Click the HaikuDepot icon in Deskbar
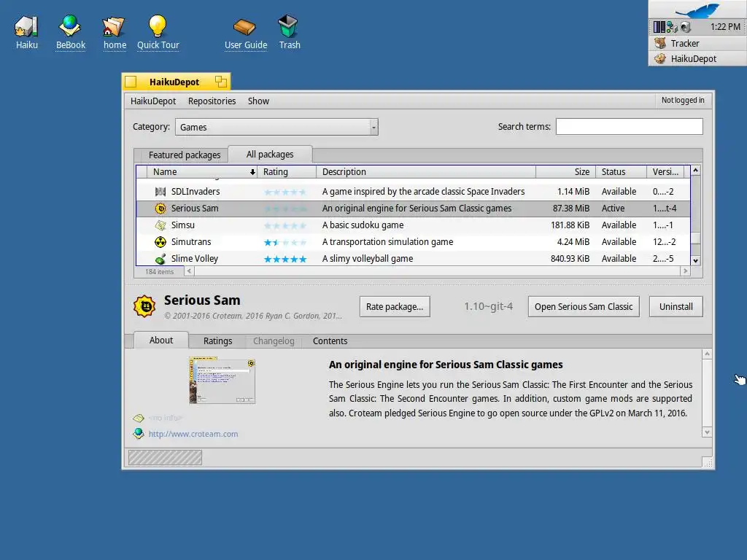The width and height of the screenshot is (747, 560). (660, 58)
